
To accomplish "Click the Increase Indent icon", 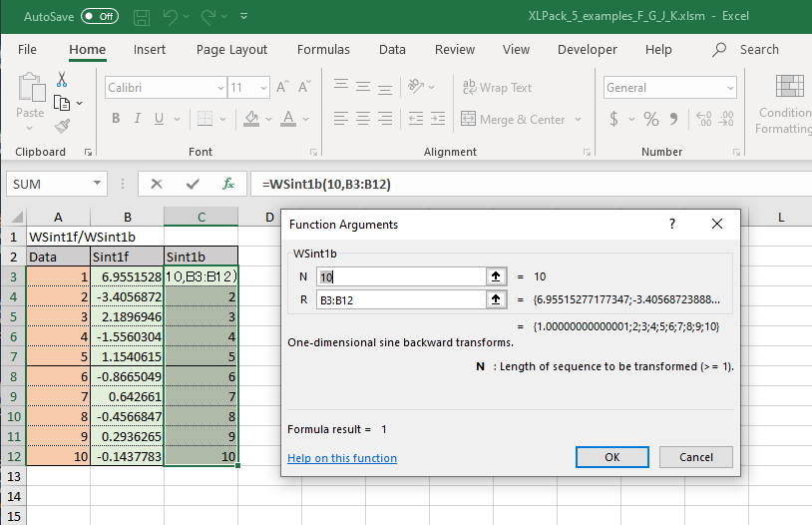I will (438, 119).
